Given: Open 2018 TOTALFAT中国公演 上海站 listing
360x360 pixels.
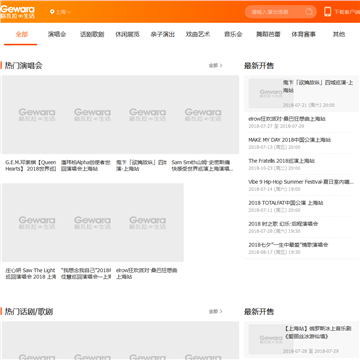Looking at the screenshot, I should click(286, 203).
